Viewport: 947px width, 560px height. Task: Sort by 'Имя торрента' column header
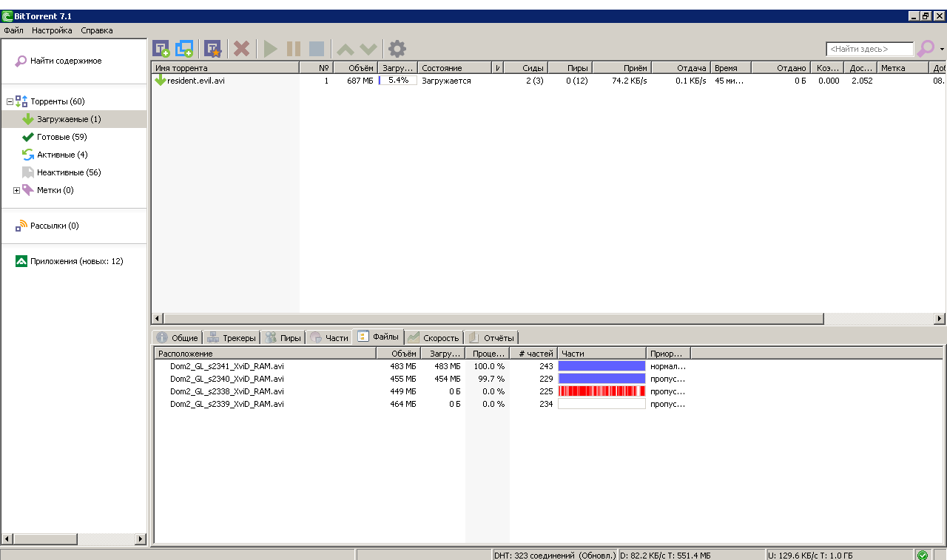[x=225, y=67]
